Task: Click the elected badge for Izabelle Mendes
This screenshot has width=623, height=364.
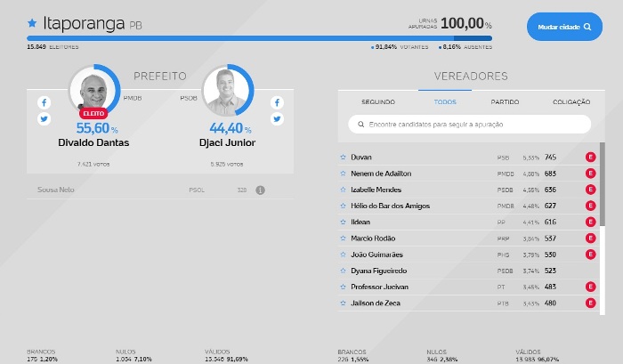Action: 590,190
